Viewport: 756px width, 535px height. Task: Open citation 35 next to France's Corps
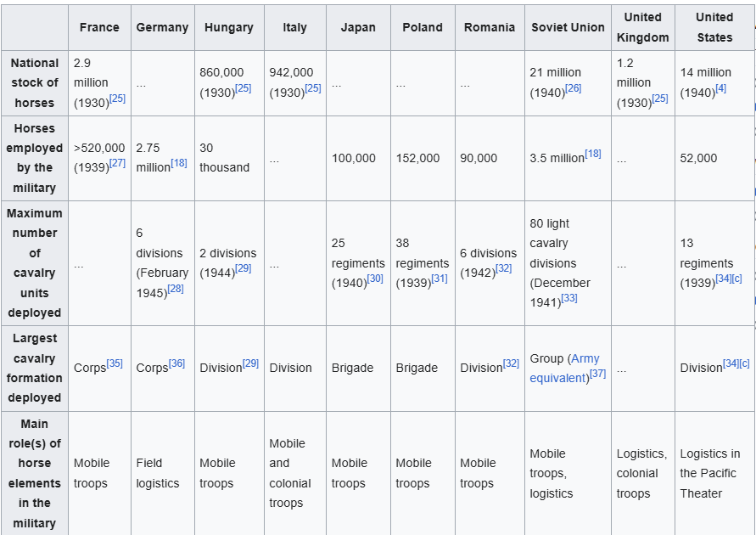(x=115, y=363)
